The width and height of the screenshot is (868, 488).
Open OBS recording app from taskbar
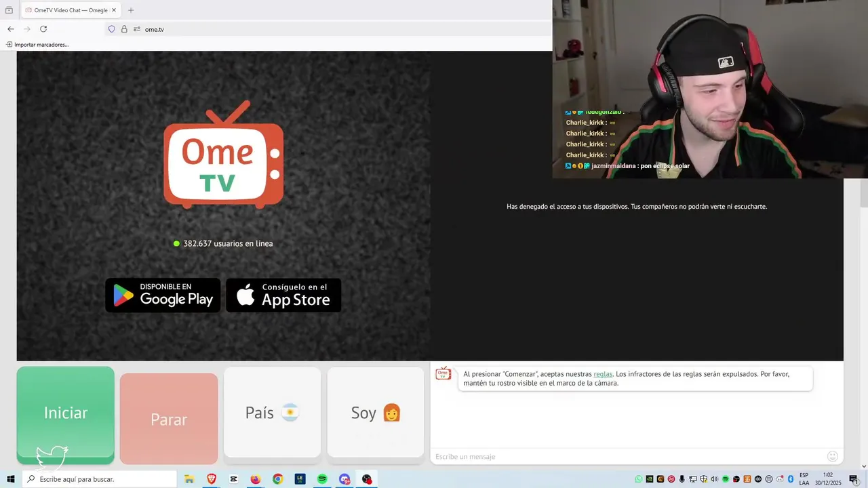click(367, 479)
